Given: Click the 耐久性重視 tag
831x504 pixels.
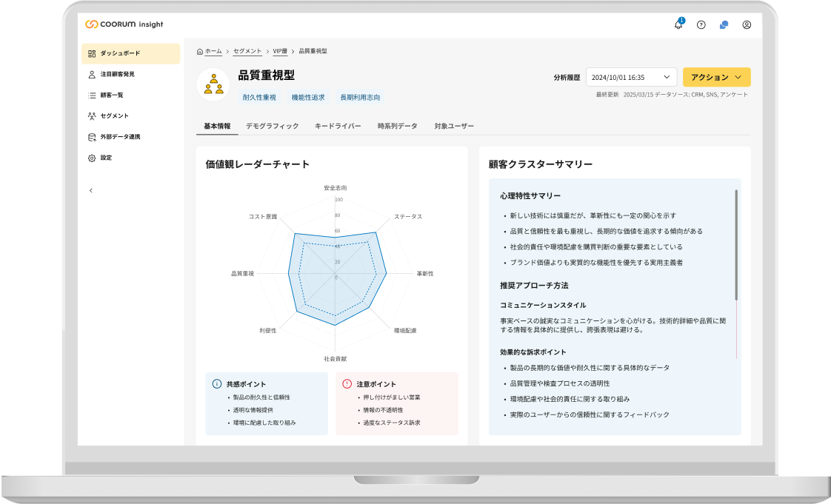Looking at the screenshot, I should tap(259, 98).
